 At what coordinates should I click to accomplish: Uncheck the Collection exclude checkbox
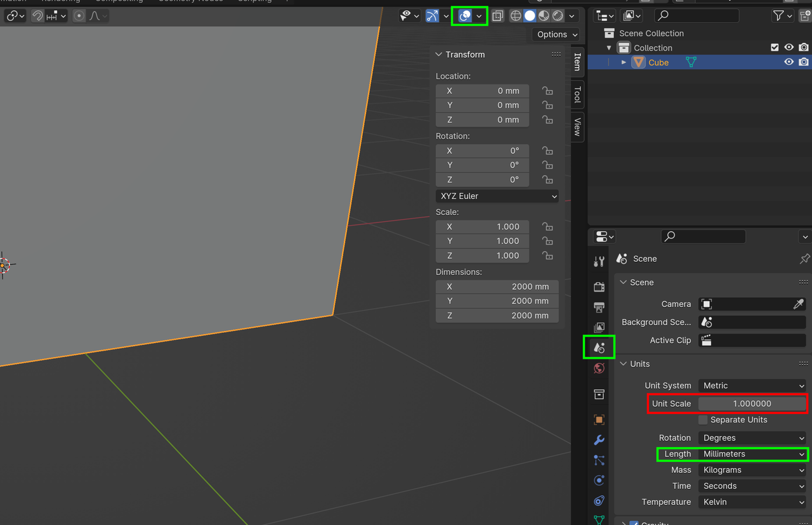[774, 48]
